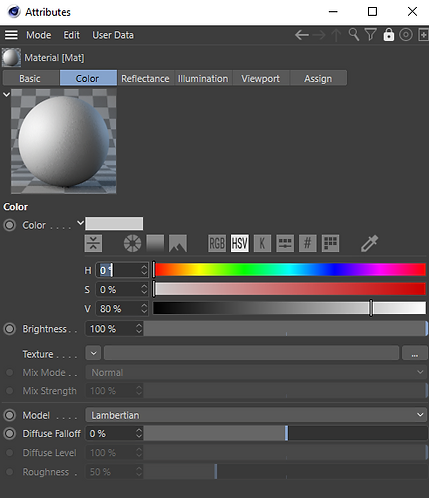429x498 pixels.
Task: Toggle the Diffuse Falloff keyframe circle
Action: point(9,433)
